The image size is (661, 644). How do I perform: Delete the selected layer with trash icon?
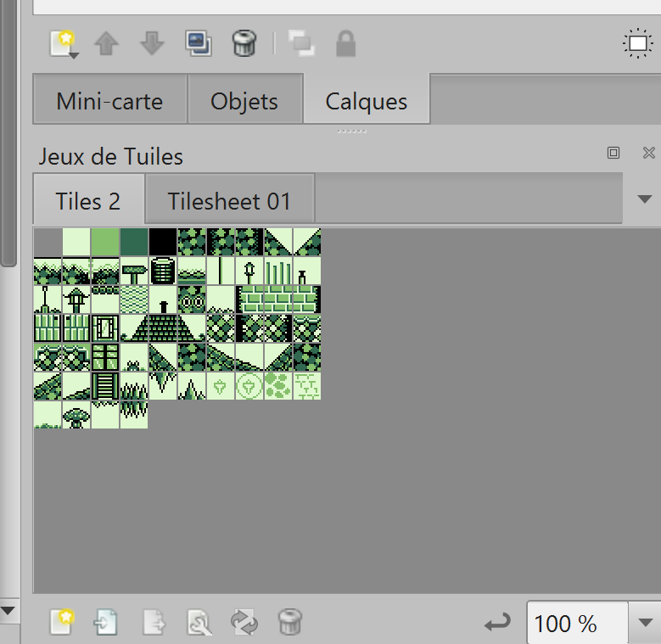pos(244,43)
